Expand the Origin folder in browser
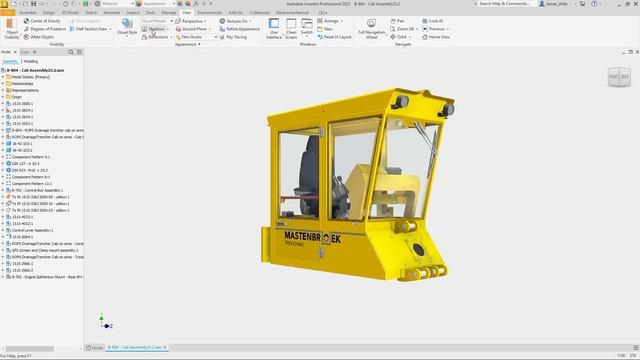This screenshot has width=640, height=360. (3, 97)
